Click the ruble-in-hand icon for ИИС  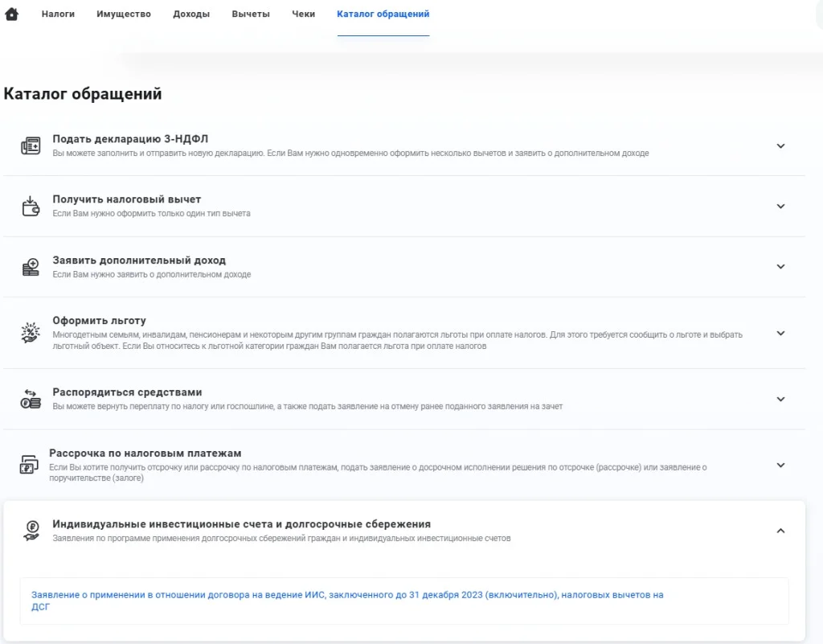(x=31, y=531)
